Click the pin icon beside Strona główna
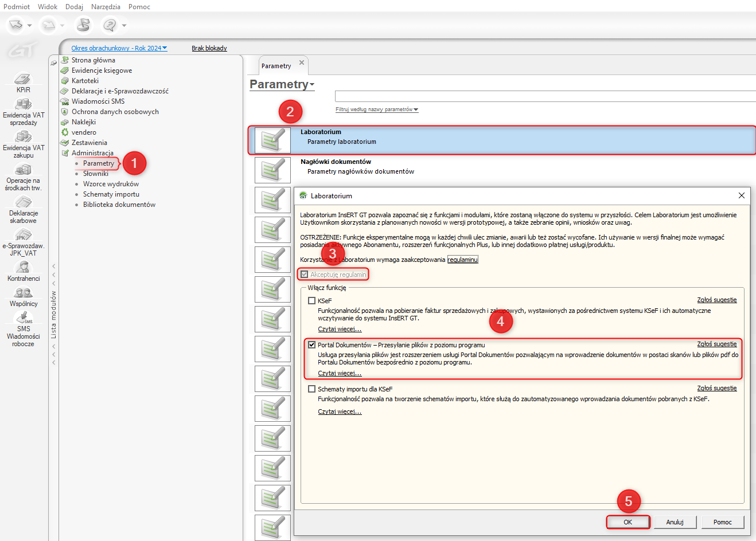The height and width of the screenshot is (541, 756). pos(54,62)
